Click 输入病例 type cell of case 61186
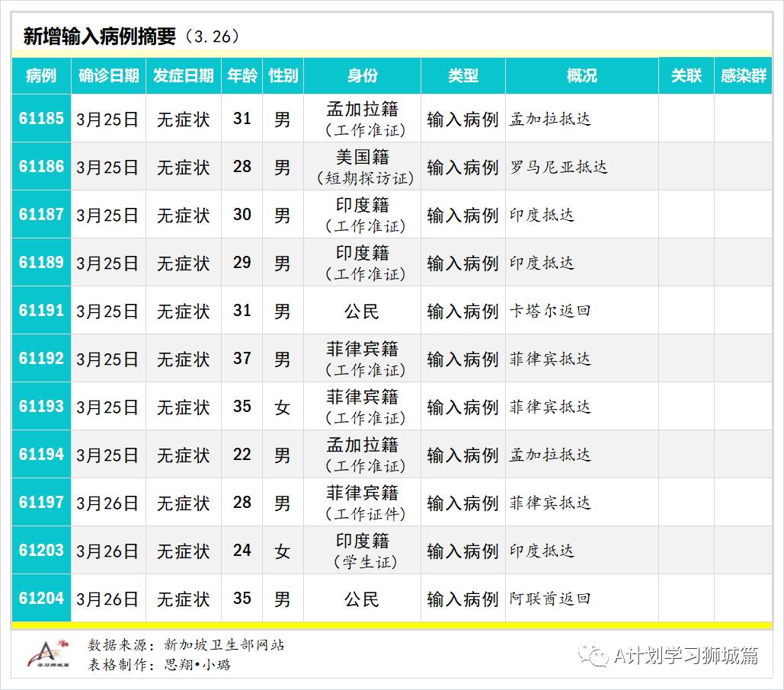The width and height of the screenshot is (784, 690). (x=462, y=167)
